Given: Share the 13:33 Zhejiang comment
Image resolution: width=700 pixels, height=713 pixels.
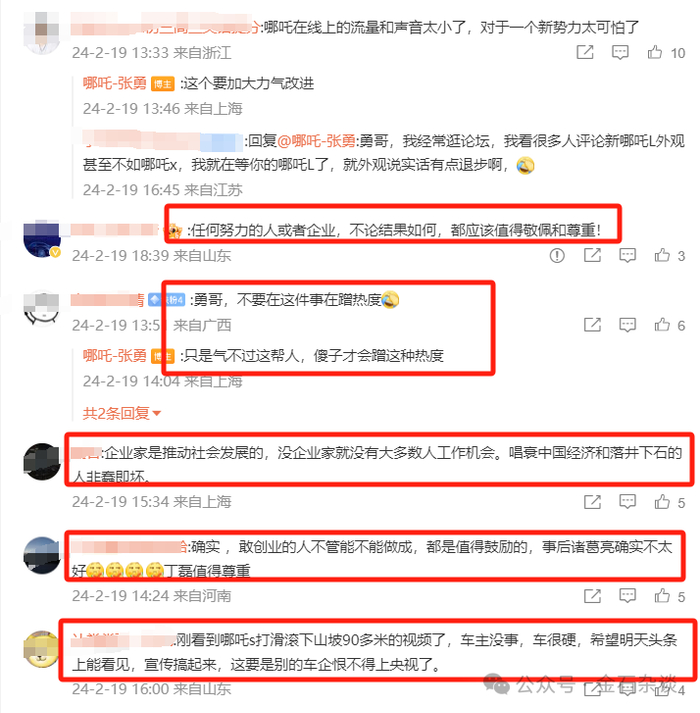Looking at the screenshot, I should point(585,52).
